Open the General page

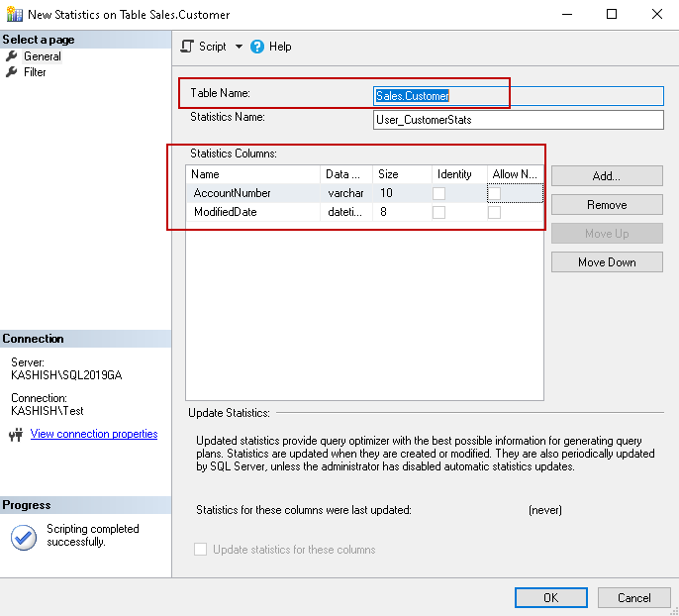[x=42, y=56]
